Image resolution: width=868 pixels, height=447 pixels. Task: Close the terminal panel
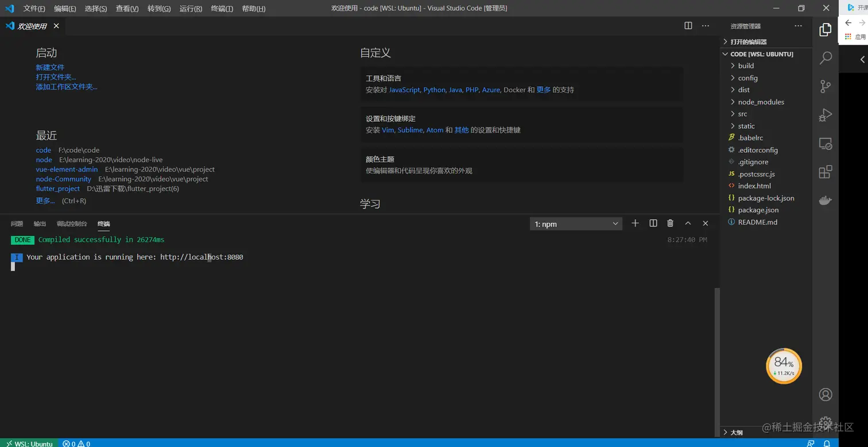point(706,223)
